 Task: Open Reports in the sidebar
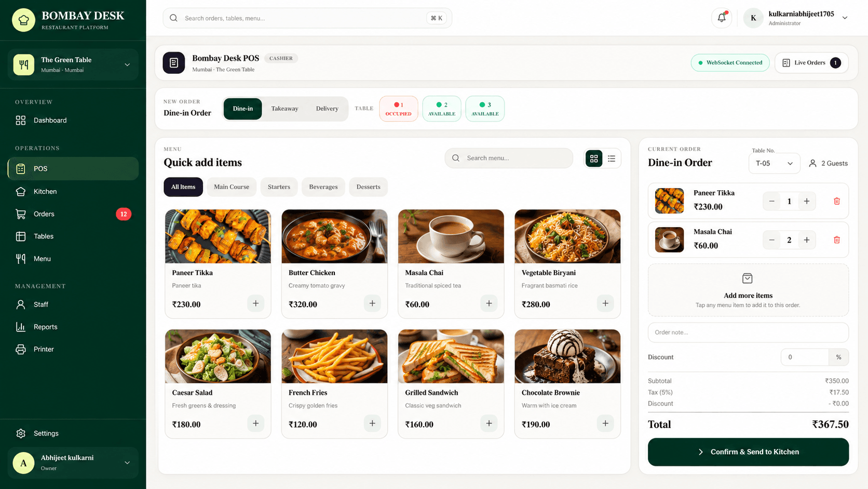pos(73,327)
